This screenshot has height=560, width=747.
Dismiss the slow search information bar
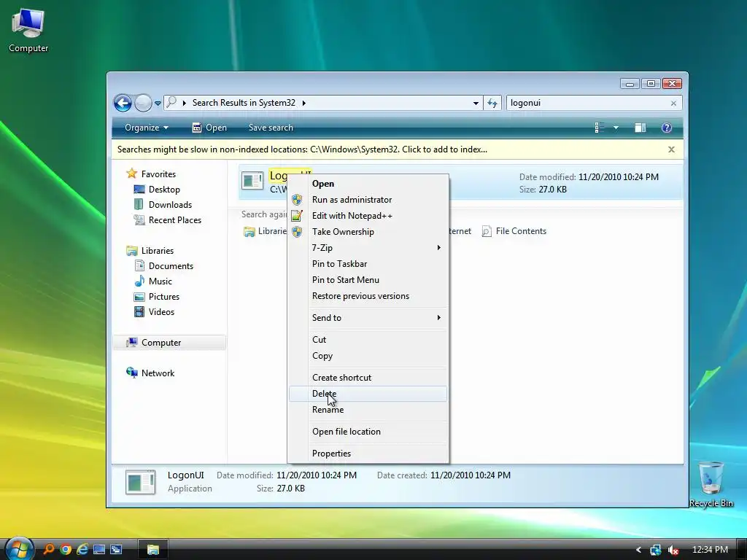point(671,149)
